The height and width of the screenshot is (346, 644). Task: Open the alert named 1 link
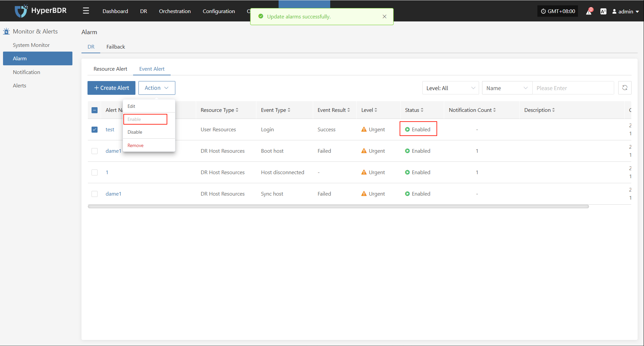(x=107, y=172)
